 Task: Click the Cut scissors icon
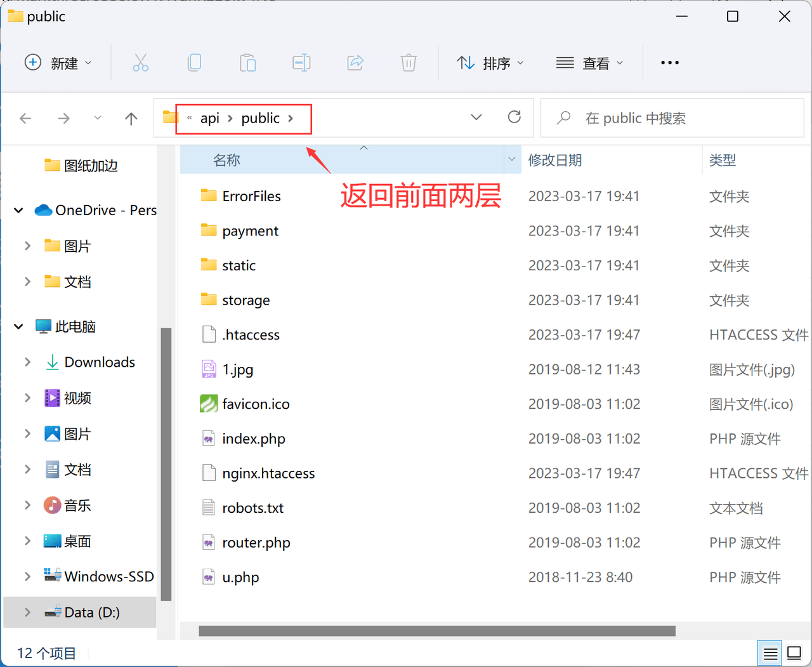click(x=140, y=63)
